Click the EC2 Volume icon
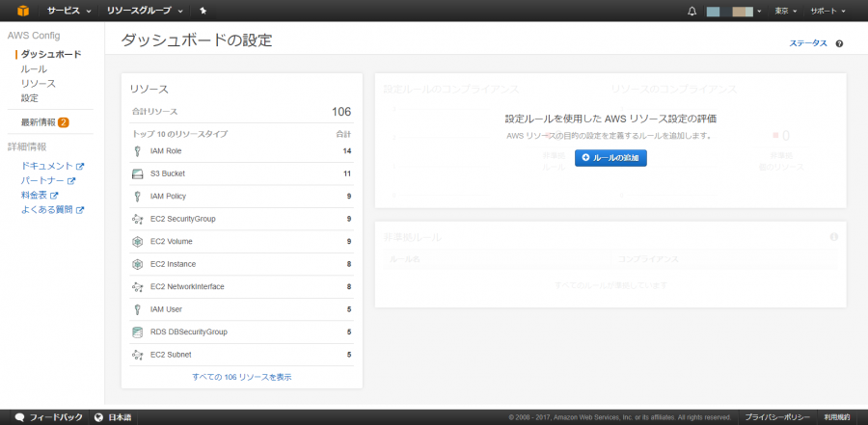 [x=137, y=242]
